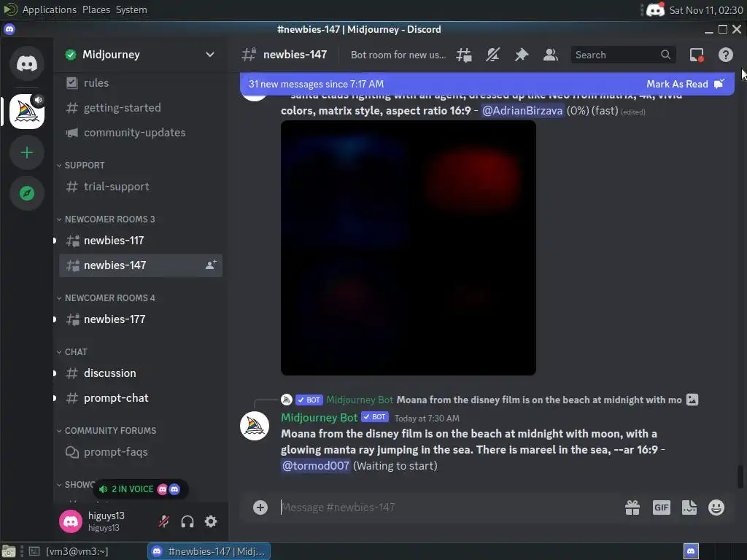
Task: Add a server with the plus icon
Action: tap(27, 152)
